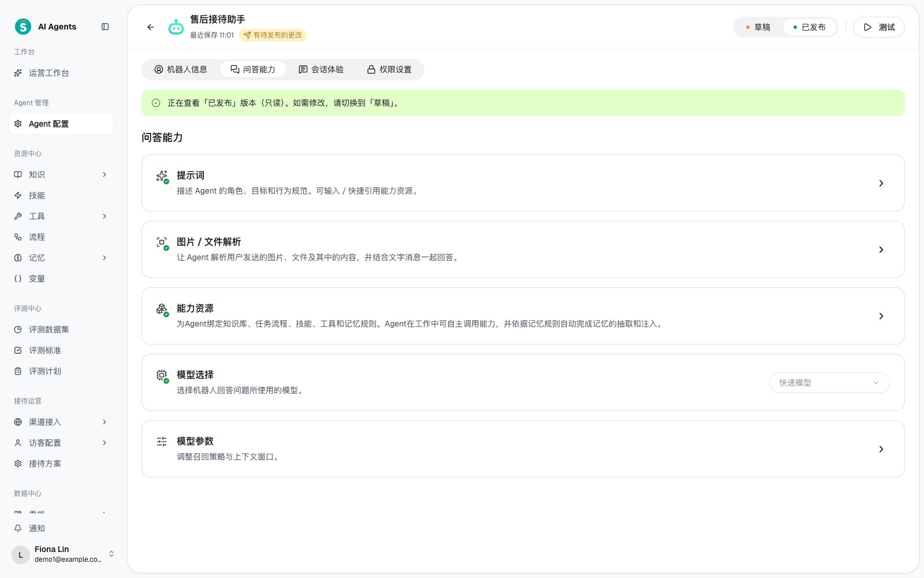The image size is (924, 578).
Task: Expand the 渠道接入 submenu chevron
Action: tap(105, 422)
